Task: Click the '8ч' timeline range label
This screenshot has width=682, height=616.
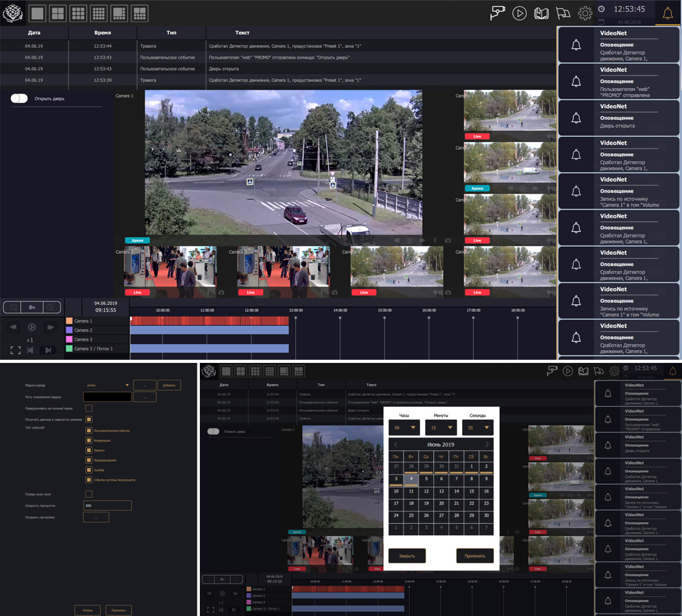Action: pos(32,307)
